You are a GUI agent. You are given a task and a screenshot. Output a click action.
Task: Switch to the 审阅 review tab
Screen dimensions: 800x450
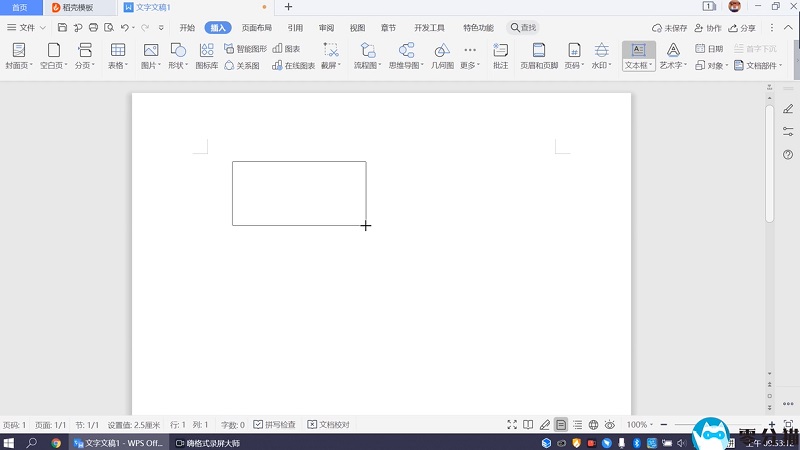[x=326, y=28]
